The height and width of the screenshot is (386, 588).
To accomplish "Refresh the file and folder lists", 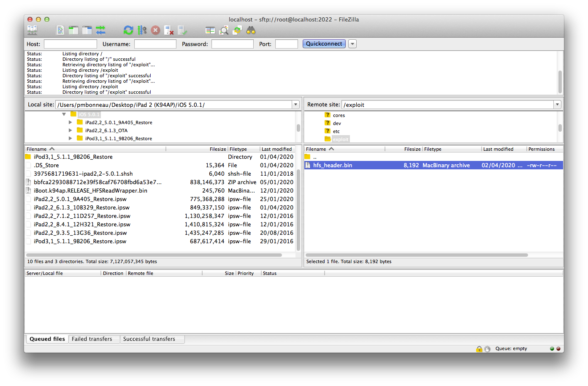I will click(x=128, y=30).
